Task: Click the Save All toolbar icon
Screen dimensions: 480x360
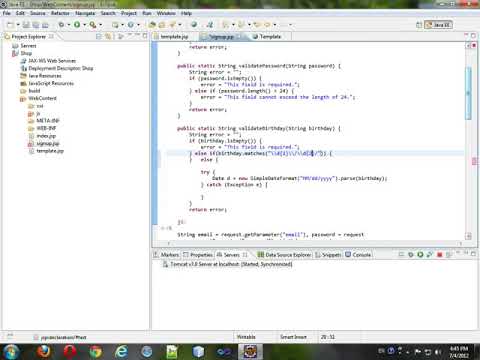Action: pyautogui.click(x=36, y=25)
